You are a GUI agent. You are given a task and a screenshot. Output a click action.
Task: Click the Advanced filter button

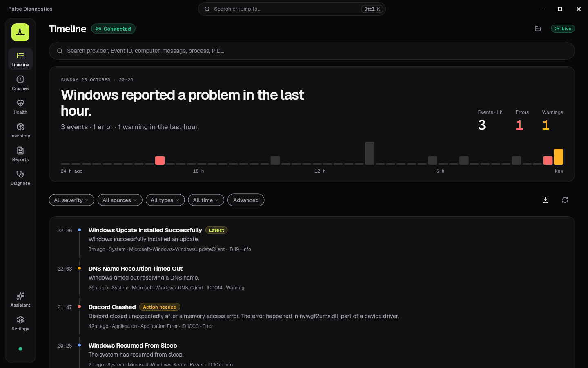tap(246, 200)
